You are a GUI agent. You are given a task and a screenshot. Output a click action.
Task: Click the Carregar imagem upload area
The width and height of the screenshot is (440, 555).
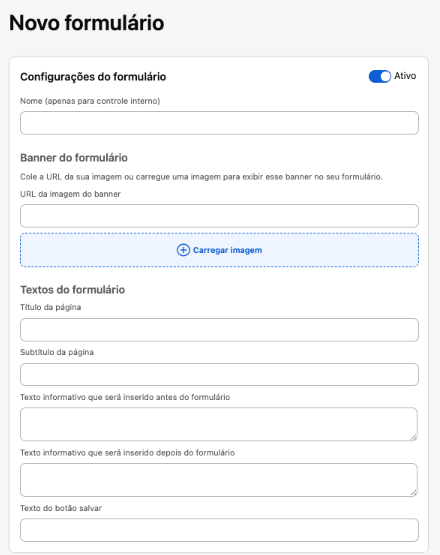click(219, 250)
